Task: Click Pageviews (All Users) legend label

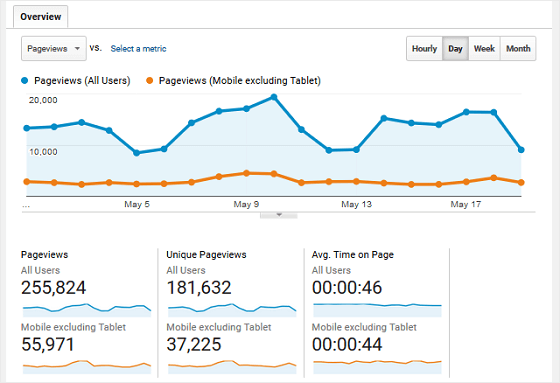Action: click(82, 81)
